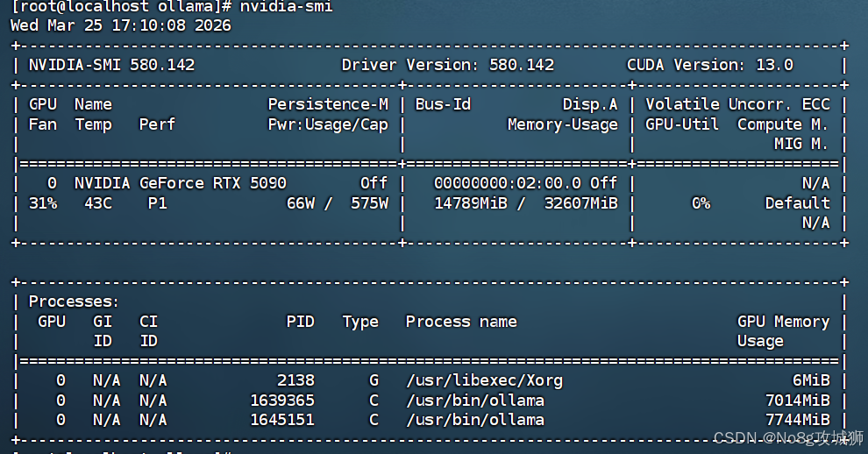Click fan speed value '31%'
Screen dimensions: 868x454
(x=43, y=203)
